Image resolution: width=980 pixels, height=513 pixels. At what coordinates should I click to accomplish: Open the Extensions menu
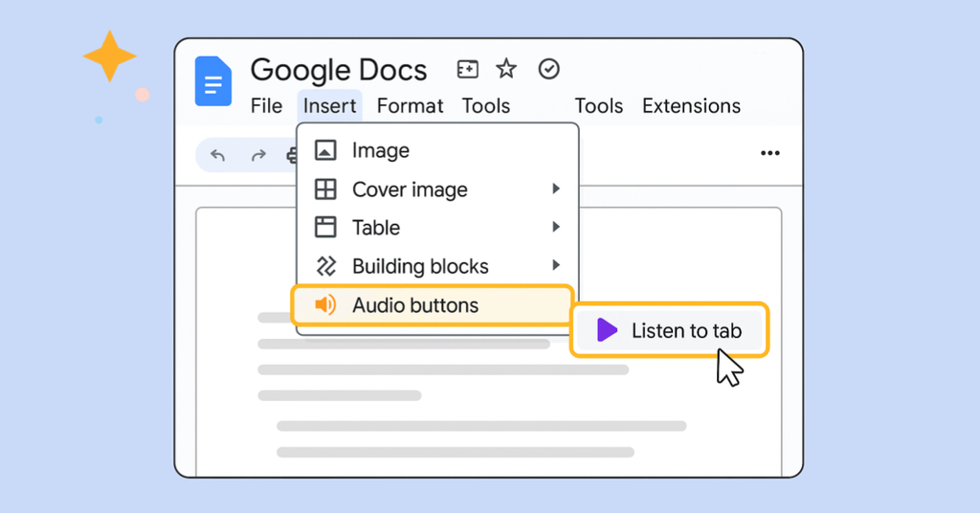pyautogui.click(x=691, y=106)
